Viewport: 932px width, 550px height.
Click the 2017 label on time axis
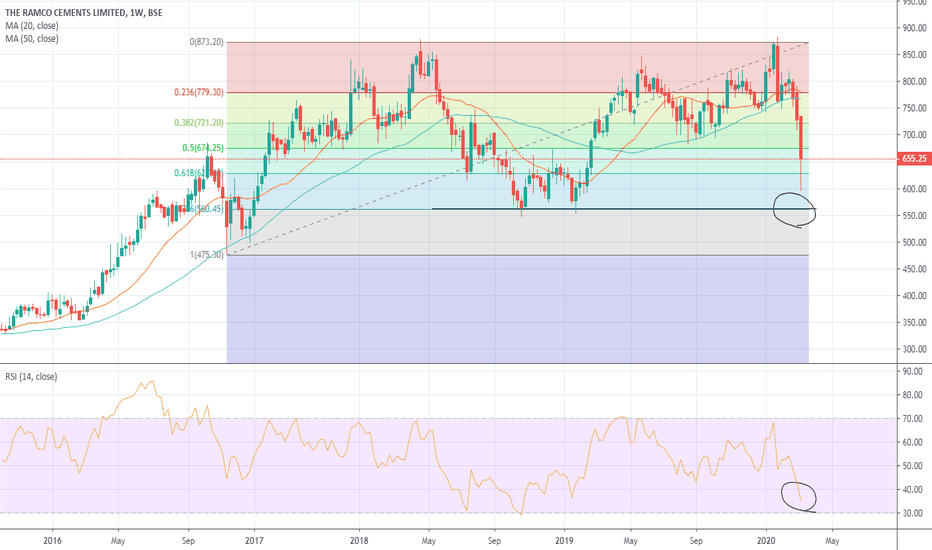tap(254, 540)
